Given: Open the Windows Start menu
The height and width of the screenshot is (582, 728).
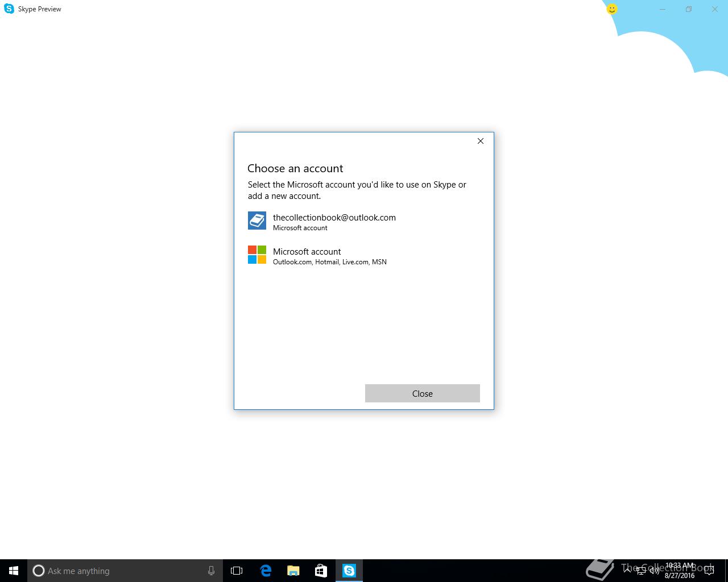Looking at the screenshot, I should pos(14,571).
